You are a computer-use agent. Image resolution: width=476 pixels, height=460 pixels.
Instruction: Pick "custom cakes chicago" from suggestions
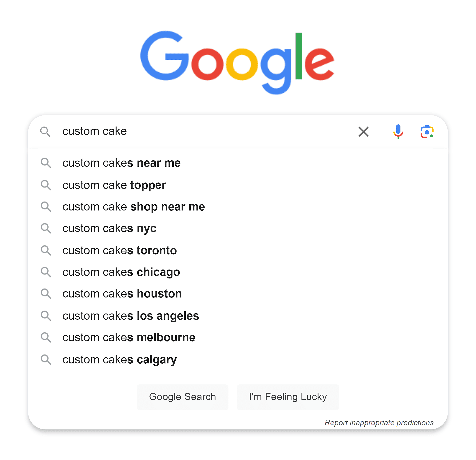121,272
